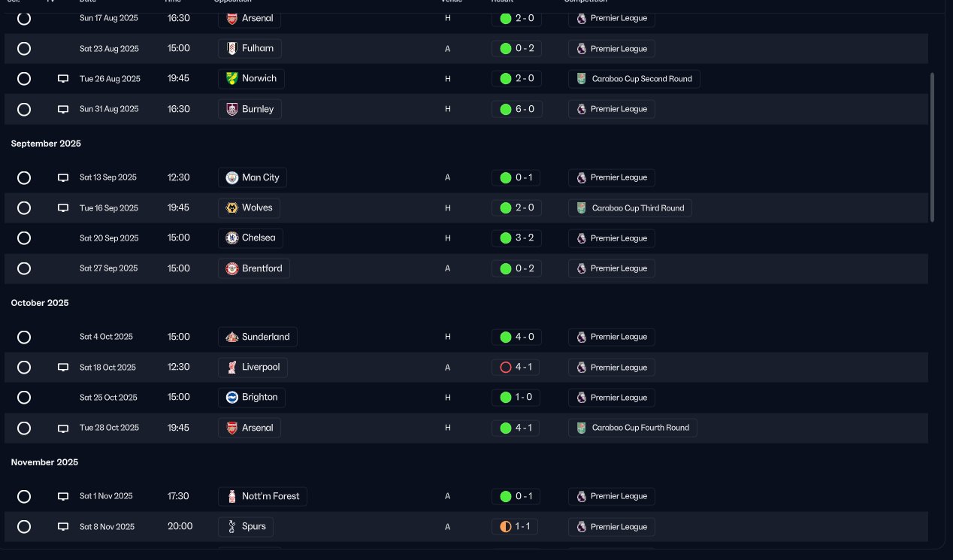Click the Wolves club badge icon

pos(232,207)
